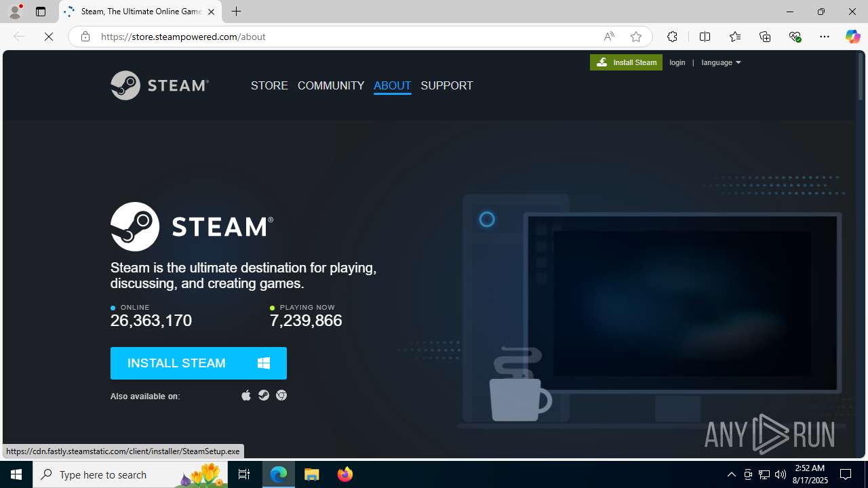Open the Favorites list in the toolbar
This screenshot has width=868, height=488.
(735, 37)
